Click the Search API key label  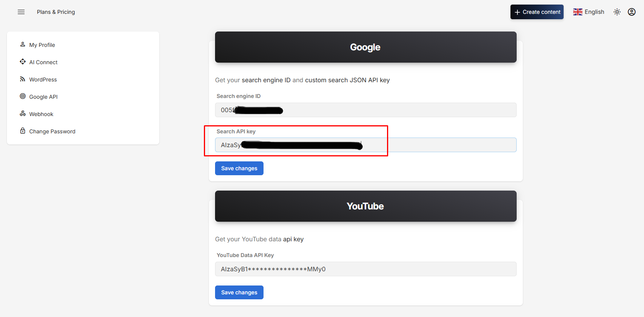point(236,131)
